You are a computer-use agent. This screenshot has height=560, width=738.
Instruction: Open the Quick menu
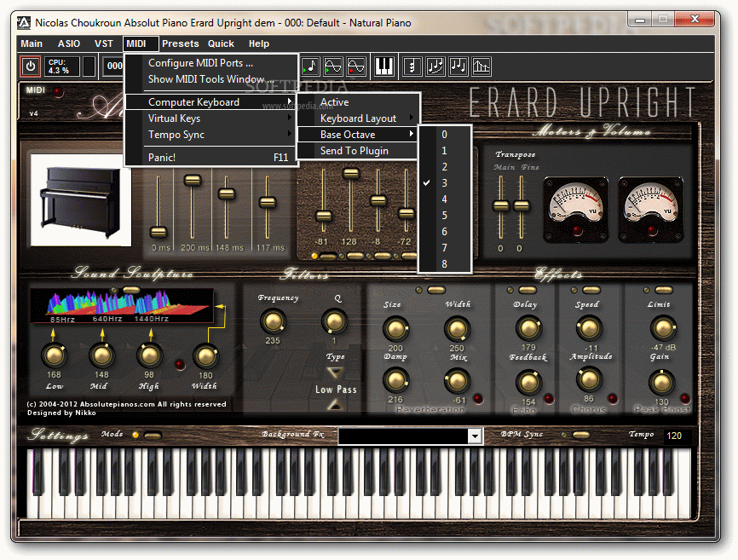pos(221,43)
